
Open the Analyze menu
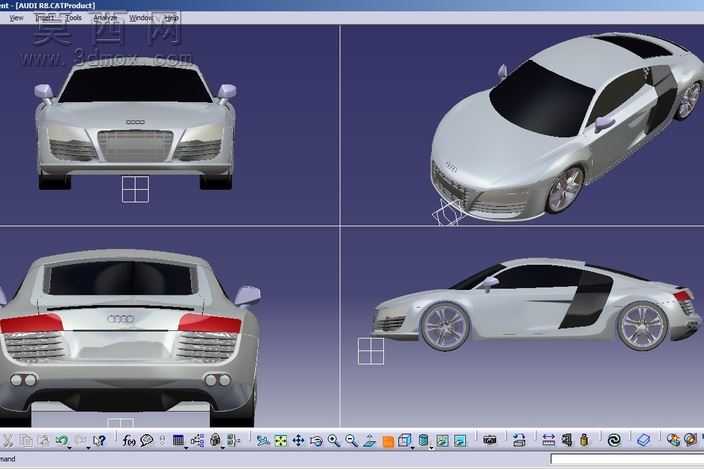point(105,18)
